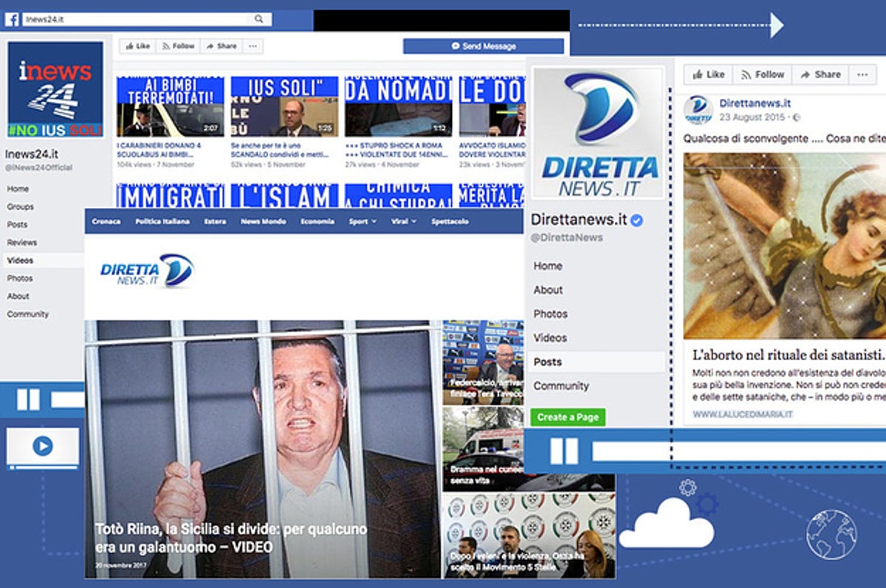
Task: Open the Federcalcio side article
Action: click(x=483, y=362)
